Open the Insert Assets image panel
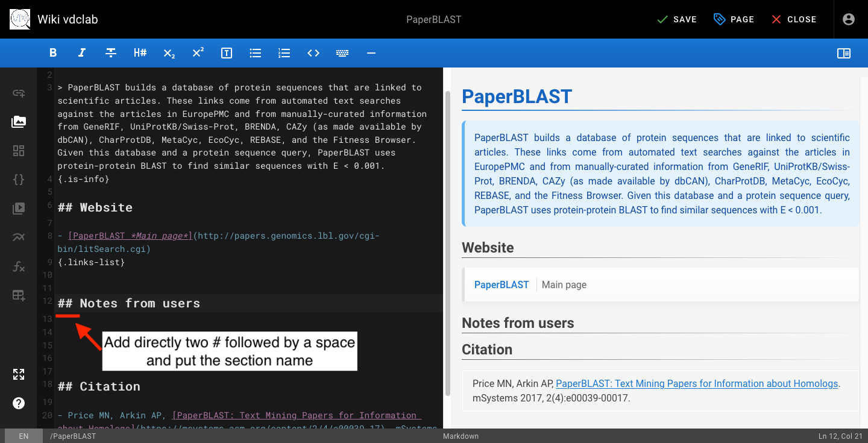Viewport: 868px width, 443px height. [19, 122]
